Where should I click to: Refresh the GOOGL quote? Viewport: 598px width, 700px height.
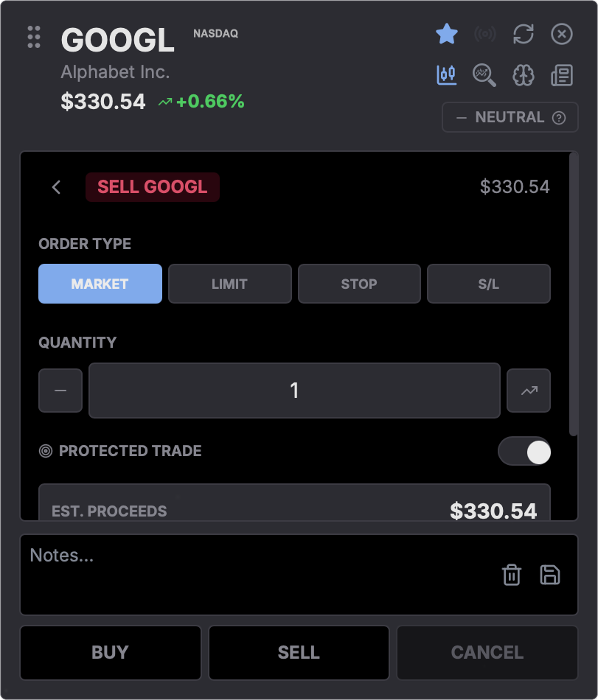524,34
